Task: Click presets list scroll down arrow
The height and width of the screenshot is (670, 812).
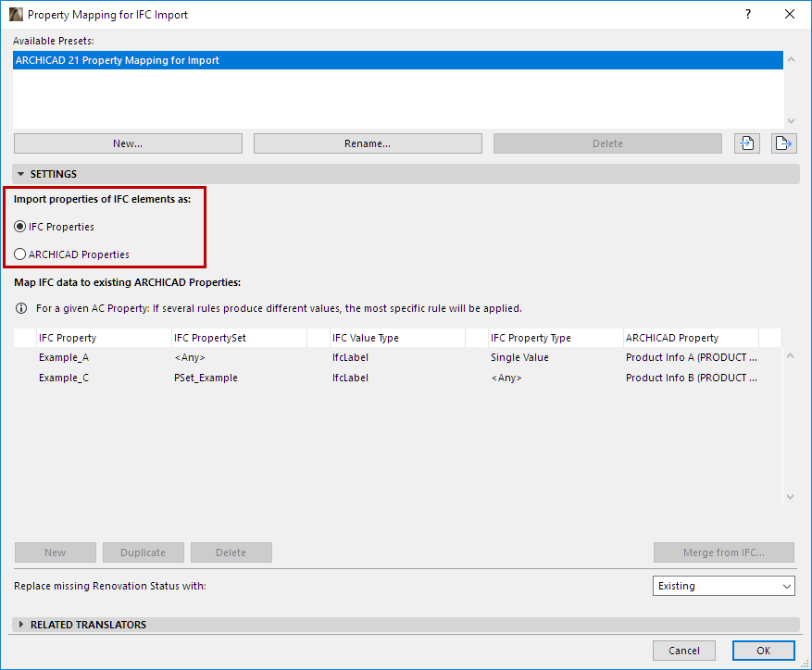Action: click(x=791, y=120)
